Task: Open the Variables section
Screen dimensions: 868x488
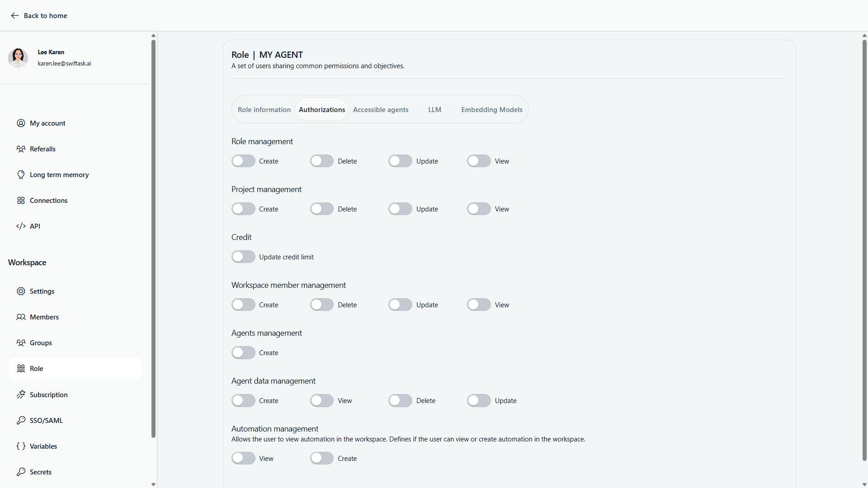Action: [43, 446]
